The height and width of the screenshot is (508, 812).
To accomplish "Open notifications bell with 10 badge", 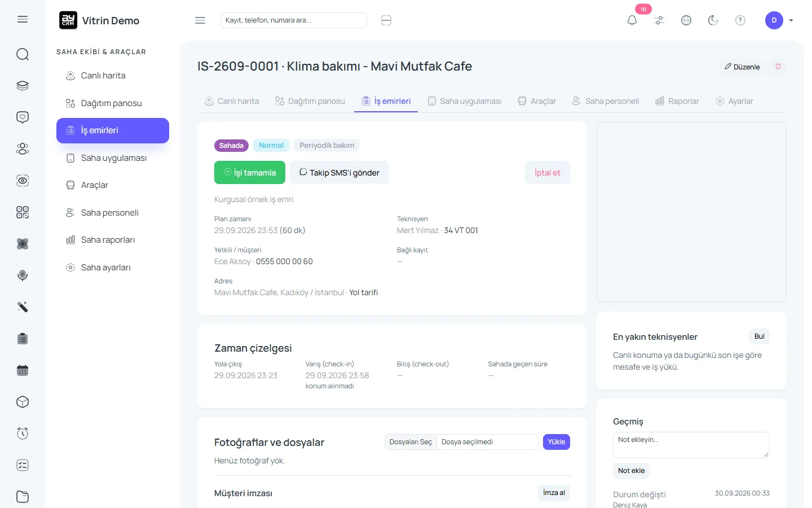I will 632,20.
